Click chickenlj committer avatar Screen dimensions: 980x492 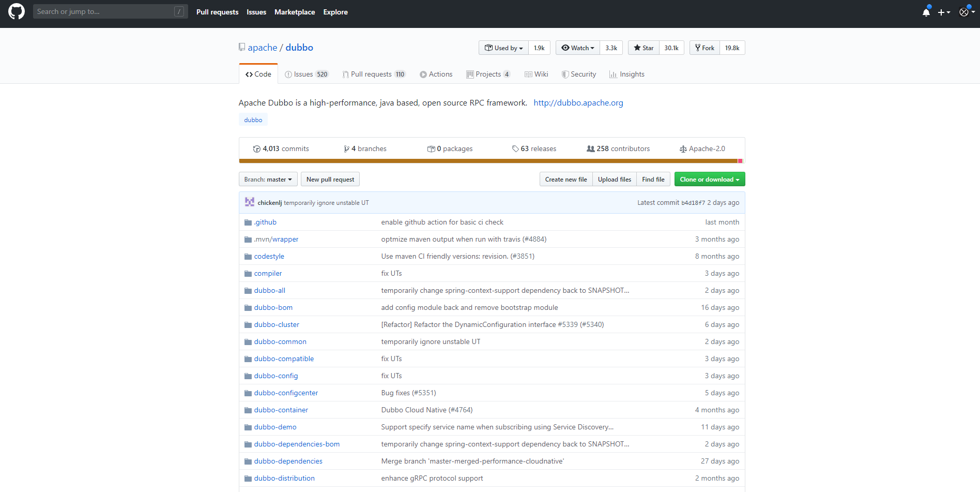pyautogui.click(x=250, y=202)
